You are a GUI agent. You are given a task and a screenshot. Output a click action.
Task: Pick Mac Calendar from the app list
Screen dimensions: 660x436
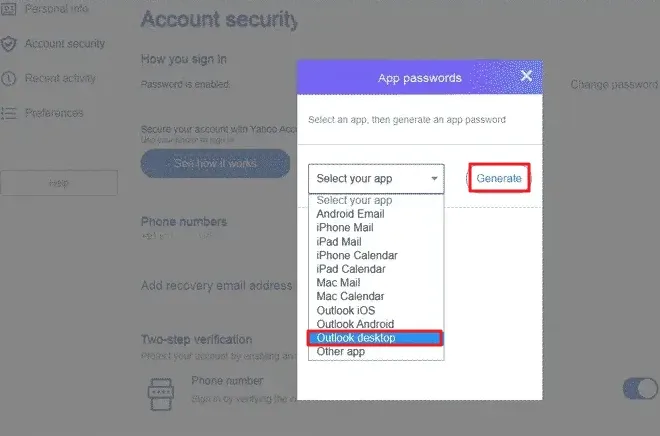pos(350,296)
